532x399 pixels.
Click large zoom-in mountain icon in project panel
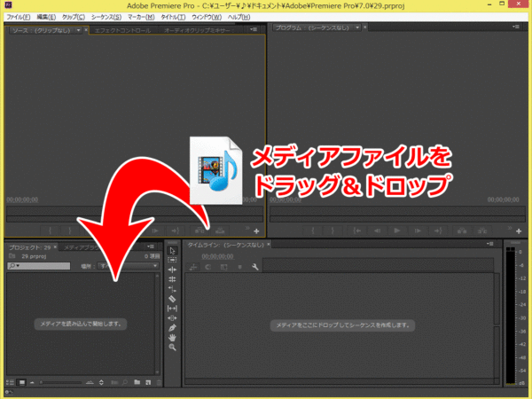(90, 382)
